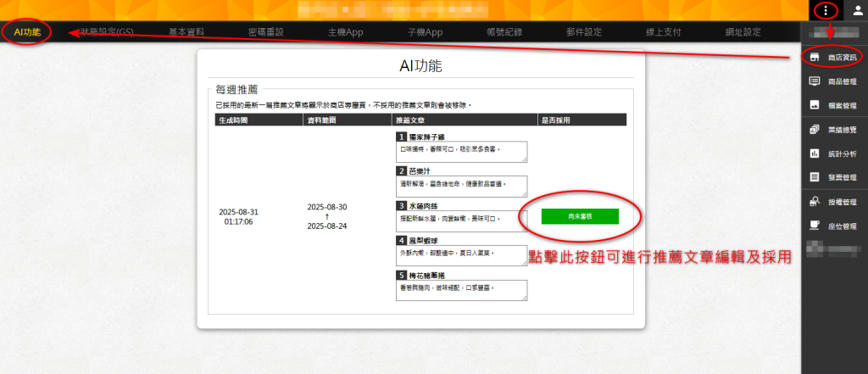Screen dimensions: 868x374
Task: Open the three-dot menu icon
Action: pyautogui.click(x=826, y=10)
